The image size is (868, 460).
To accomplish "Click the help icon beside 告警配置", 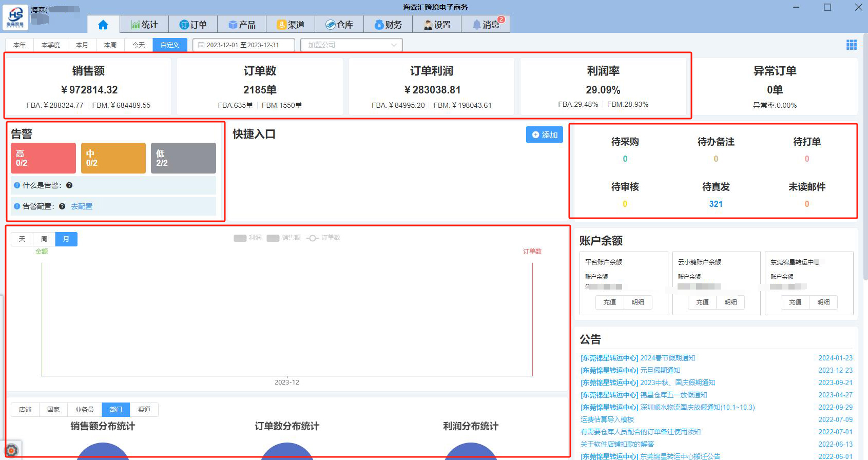I will coord(62,206).
